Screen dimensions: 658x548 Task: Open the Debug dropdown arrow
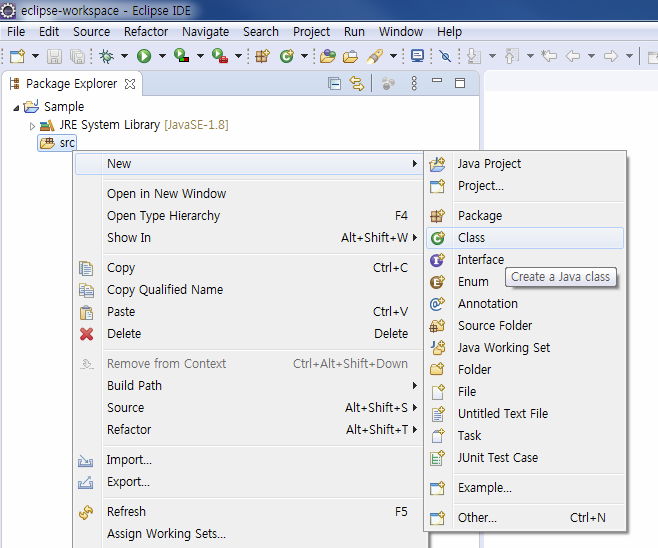(125, 56)
